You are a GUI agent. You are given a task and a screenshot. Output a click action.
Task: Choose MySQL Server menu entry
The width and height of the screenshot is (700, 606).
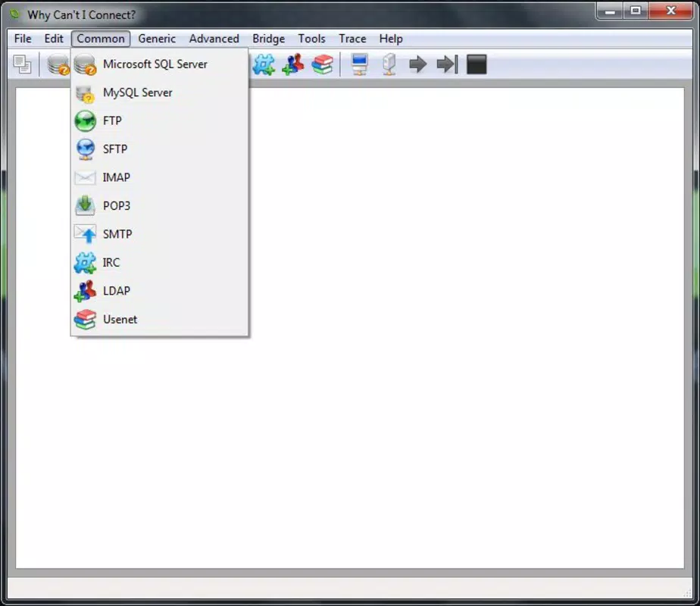click(x=159, y=92)
